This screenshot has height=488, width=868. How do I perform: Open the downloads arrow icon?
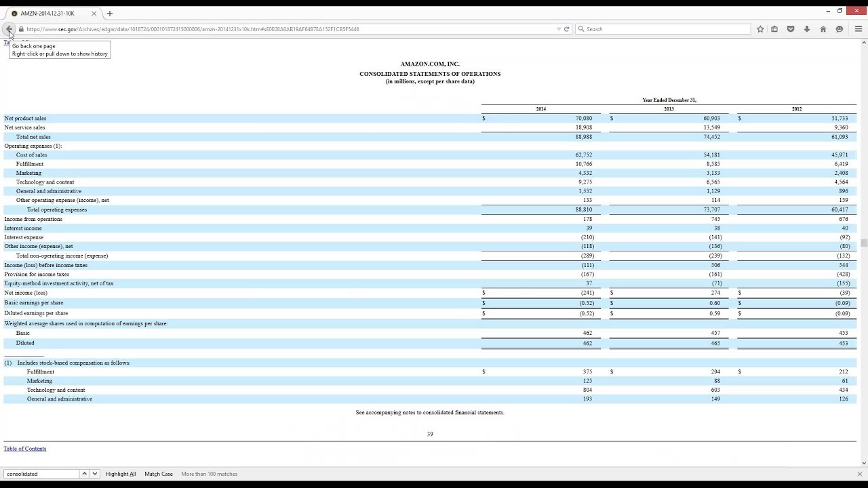[807, 29]
